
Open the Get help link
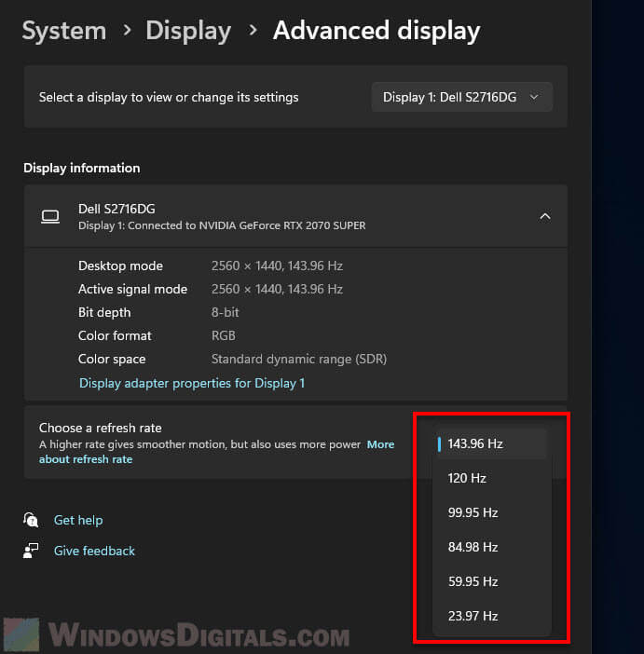tap(78, 520)
